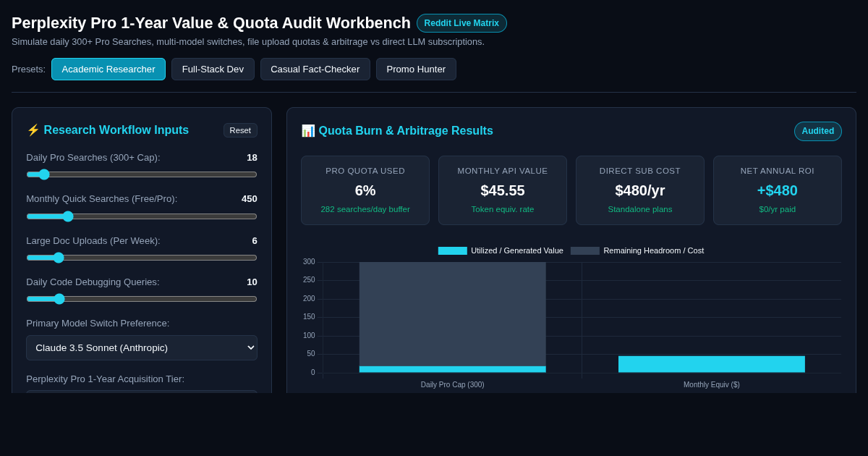Click the 'Monthly Equiv ($)' axis label
Viewport: 868px width, 456px height.
click(x=712, y=384)
